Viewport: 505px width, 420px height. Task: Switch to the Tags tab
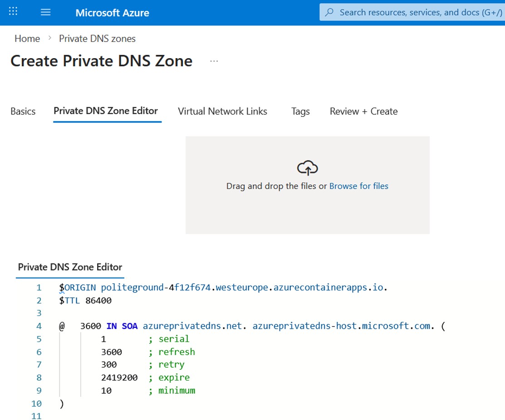coord(300,111)
